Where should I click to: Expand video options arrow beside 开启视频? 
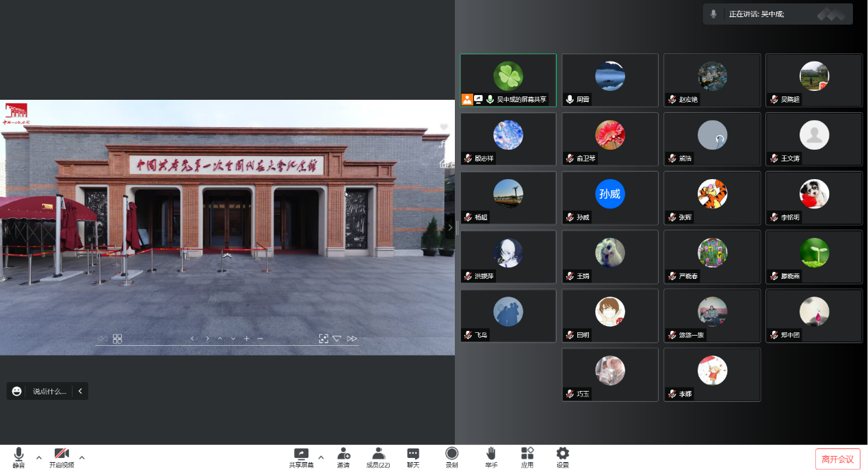(82, 457)
